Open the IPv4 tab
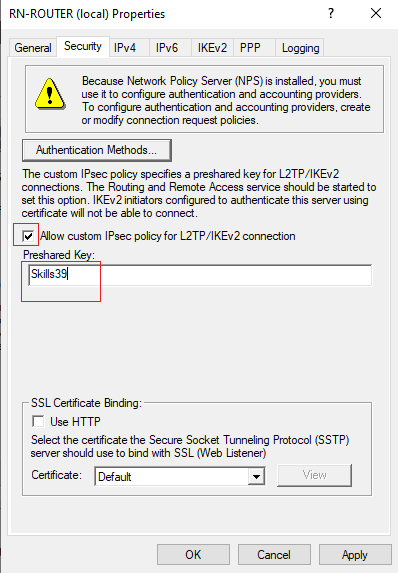This screenshot has height=573, width=398. pyautogui.click(x=125, y=48)
